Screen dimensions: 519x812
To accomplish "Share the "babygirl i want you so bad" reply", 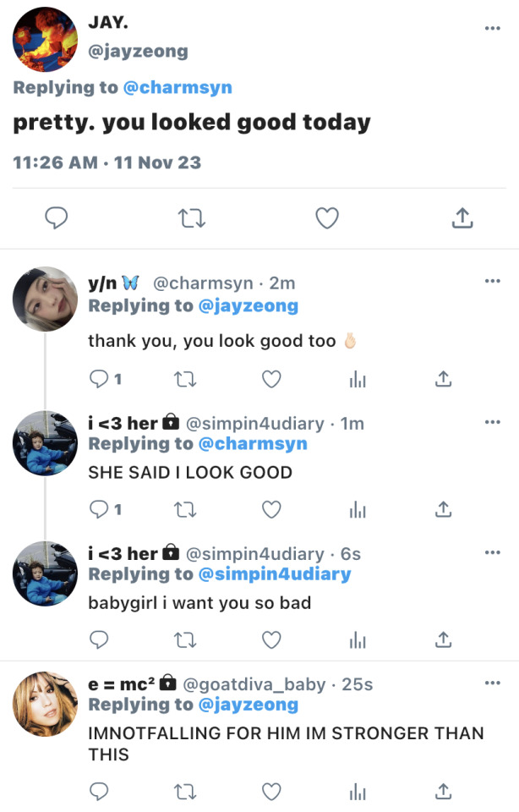I will tap(443, 639).
